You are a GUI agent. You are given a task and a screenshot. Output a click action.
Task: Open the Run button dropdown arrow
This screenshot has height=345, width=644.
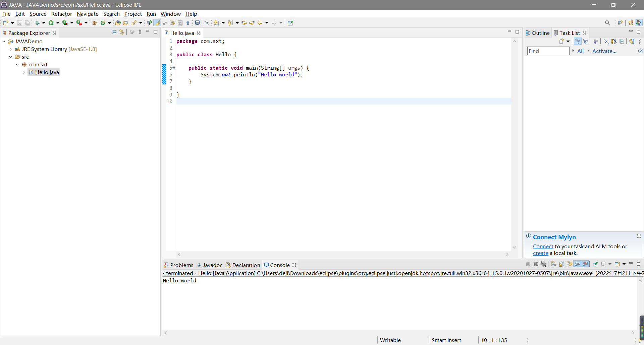(x=58, y=23)
